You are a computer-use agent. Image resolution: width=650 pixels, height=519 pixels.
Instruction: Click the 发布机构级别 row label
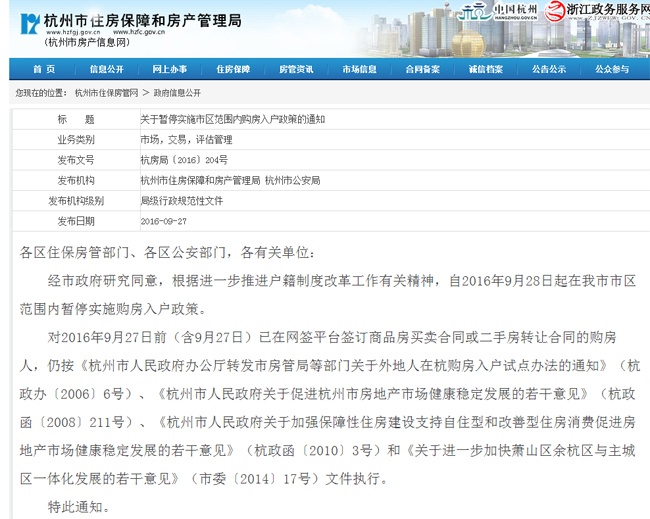[x=76, y=201]
